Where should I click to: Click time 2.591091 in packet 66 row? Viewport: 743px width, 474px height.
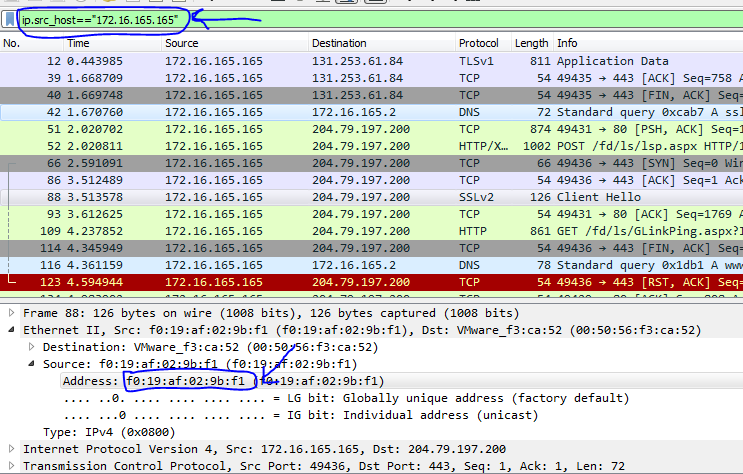click(x=95, y=164)
